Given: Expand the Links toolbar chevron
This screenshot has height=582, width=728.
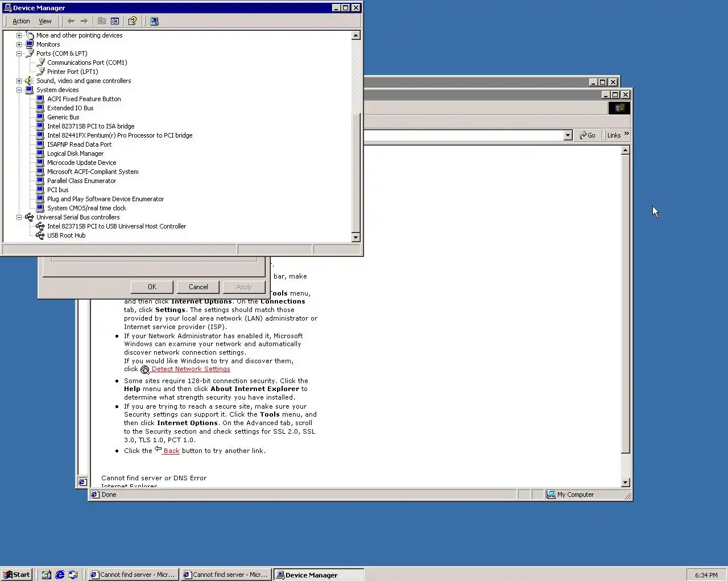Looking at the screenshot, I should pos(626,134).
